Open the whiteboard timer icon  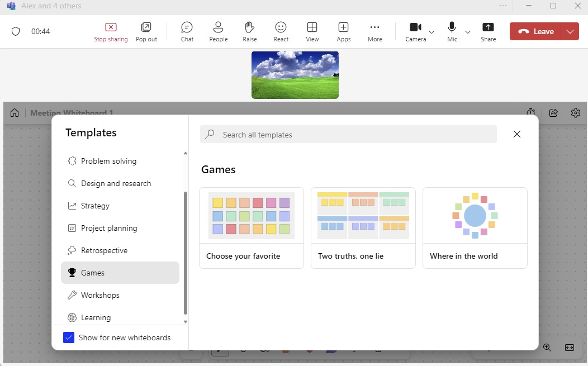point(530,112)
